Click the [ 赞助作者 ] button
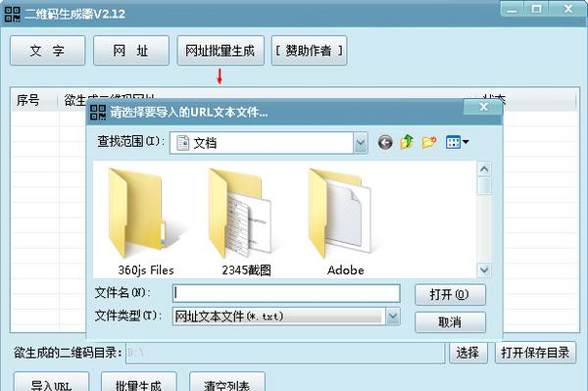Screen dimensions: 588x391 [x=309, y=51]
